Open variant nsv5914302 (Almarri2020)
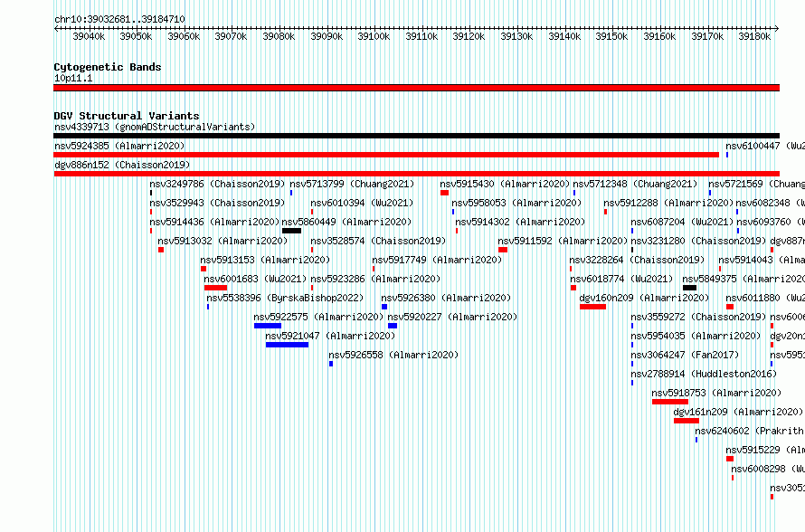 point(520,222)
